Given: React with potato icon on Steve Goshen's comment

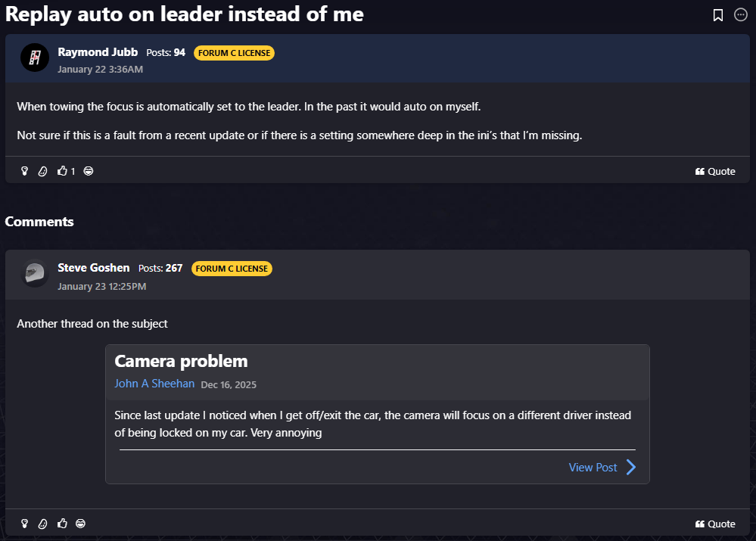Looking at the screenshot, I should [42, 524].
